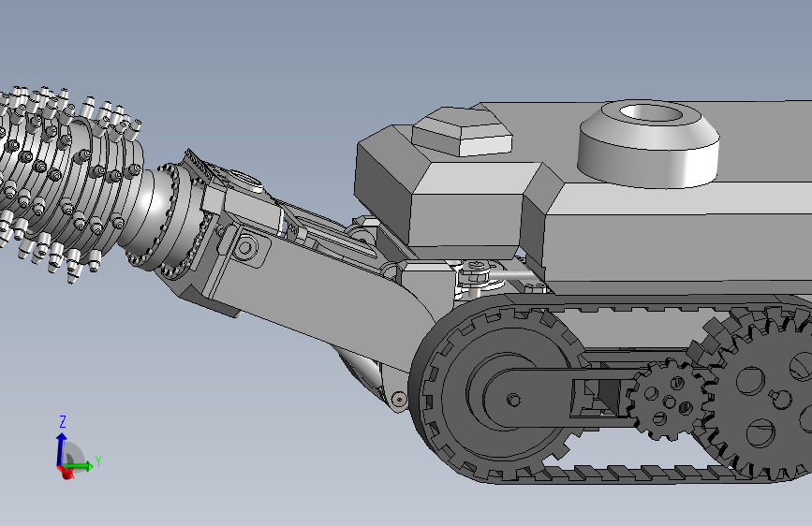Select the small pinion gear with holes
The image size is (812, 526).
[x=668, y=400]
